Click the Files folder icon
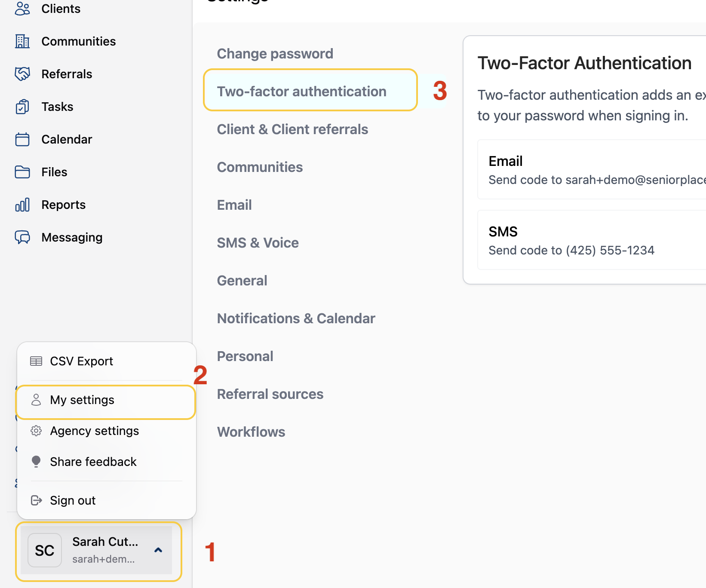This screenshot has height=588, width=706. (22, 172)
